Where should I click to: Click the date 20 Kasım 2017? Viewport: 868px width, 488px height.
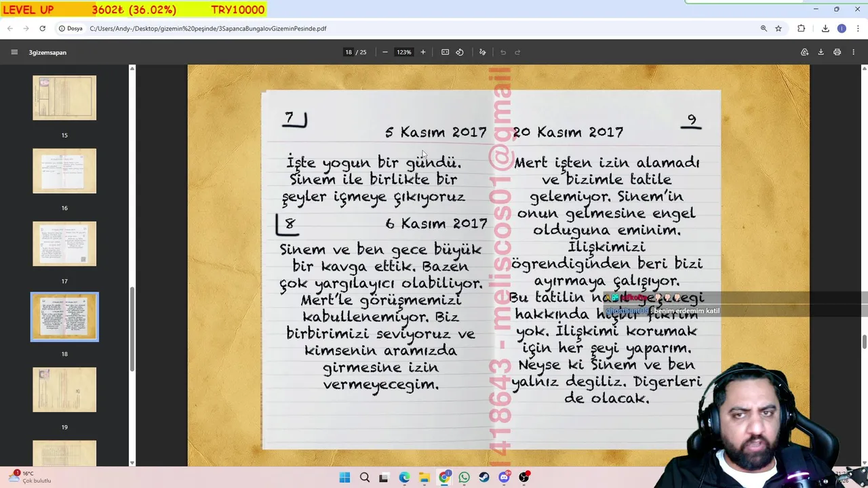coord(568,132)
